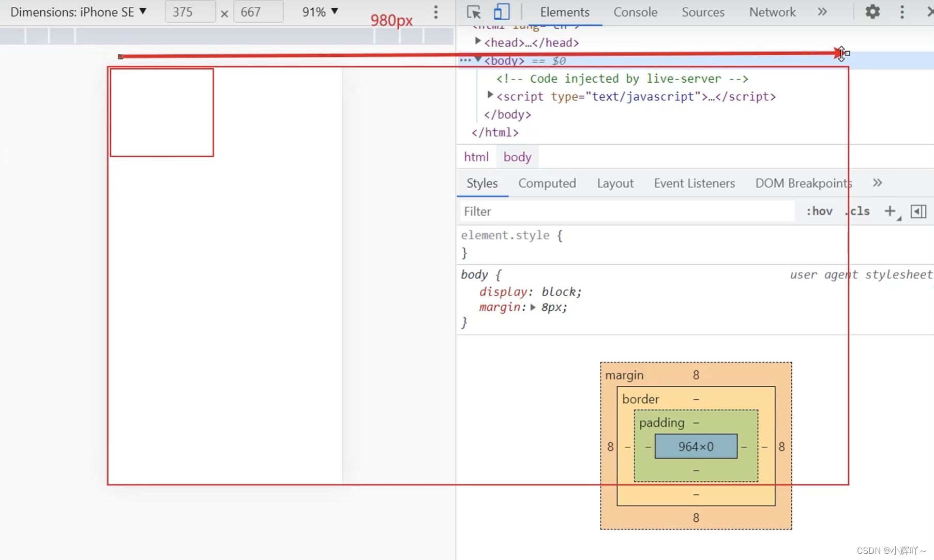
Task: Click the styles Filter input
Action: 626,211
